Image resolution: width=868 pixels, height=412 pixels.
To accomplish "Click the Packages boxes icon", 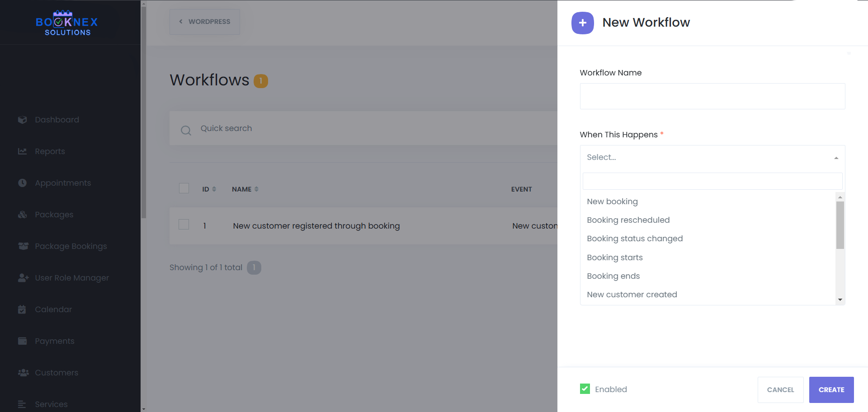I will (22, 215).
